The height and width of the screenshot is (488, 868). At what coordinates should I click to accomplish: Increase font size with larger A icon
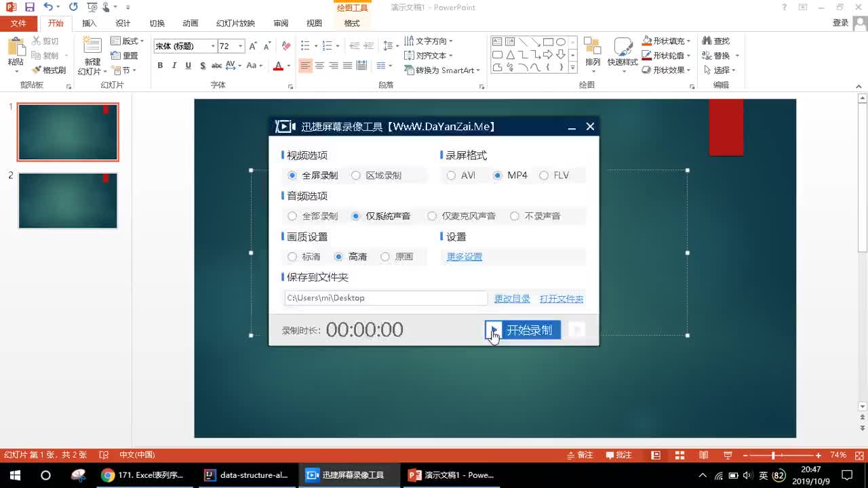253,46
